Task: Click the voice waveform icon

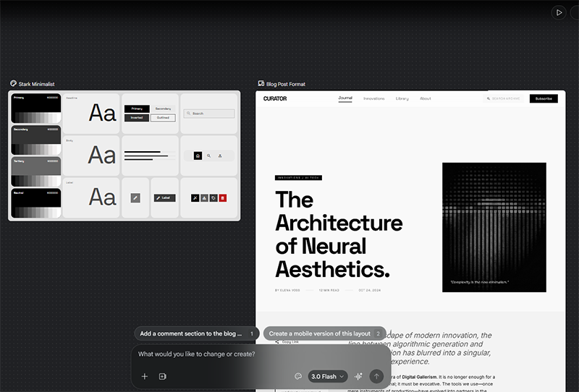Action: [x=358, y=376]
